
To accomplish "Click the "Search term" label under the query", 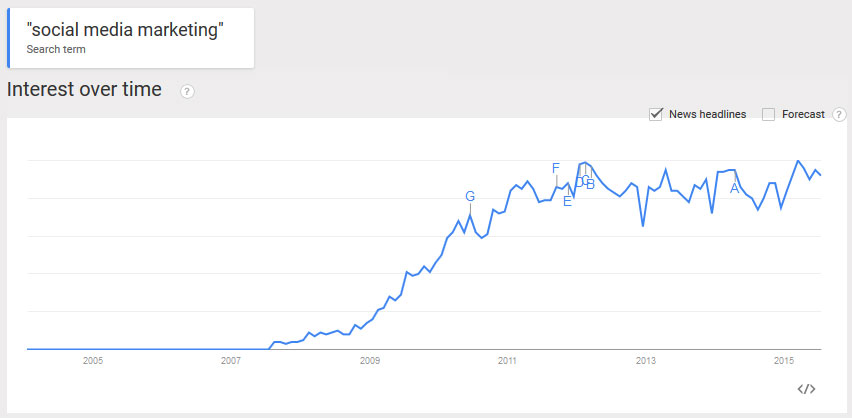I will [x=56, y=49].
